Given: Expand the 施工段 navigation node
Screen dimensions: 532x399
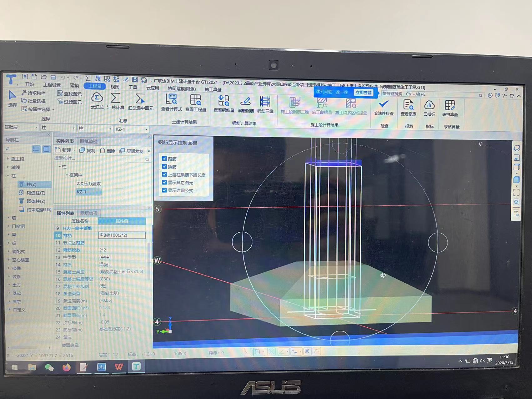Looking at the screenshot, I should pyautogui.click(x=8, y=159).
